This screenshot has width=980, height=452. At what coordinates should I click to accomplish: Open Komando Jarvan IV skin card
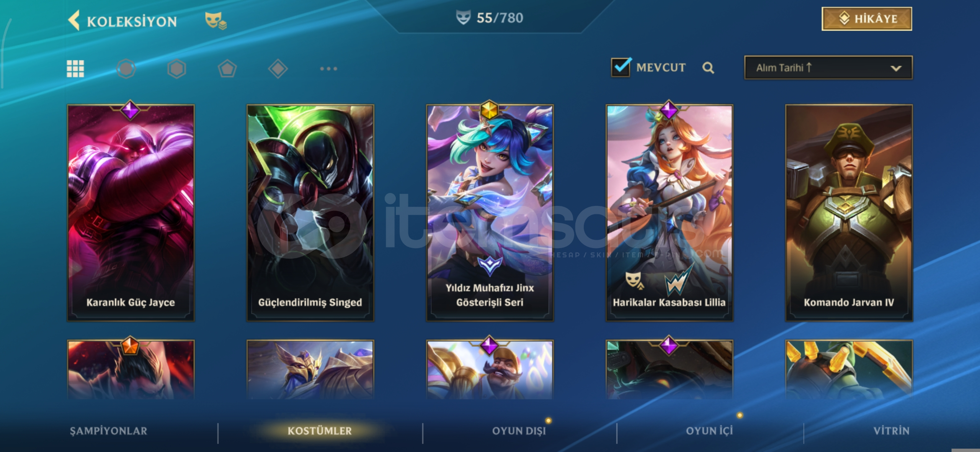[x=849, y=213]
